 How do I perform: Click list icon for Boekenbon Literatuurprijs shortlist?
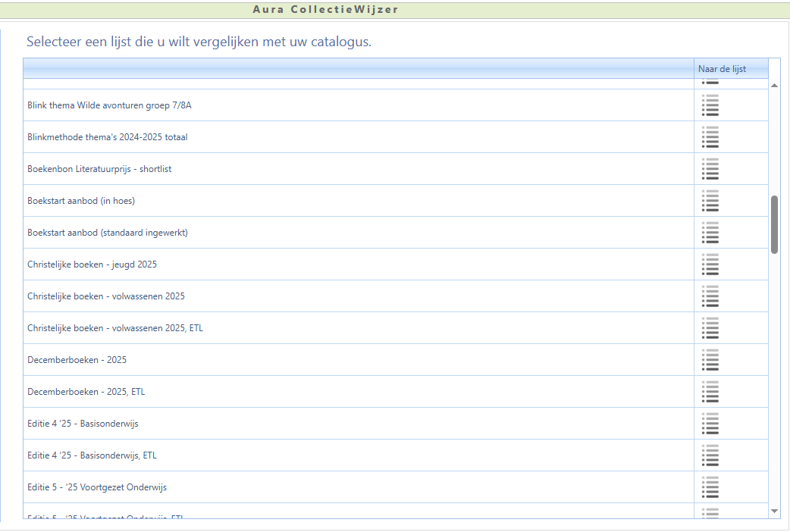pos(710,169)
